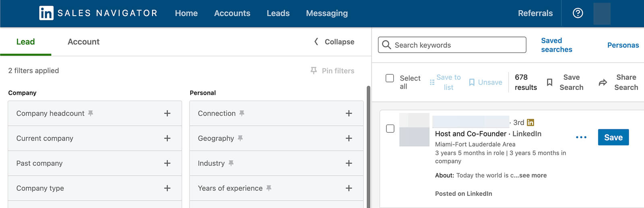Image resolution: width=644 pixels, height=208 pixels.
Task: Click see more in About text
Action: click(x=533, y=175)
